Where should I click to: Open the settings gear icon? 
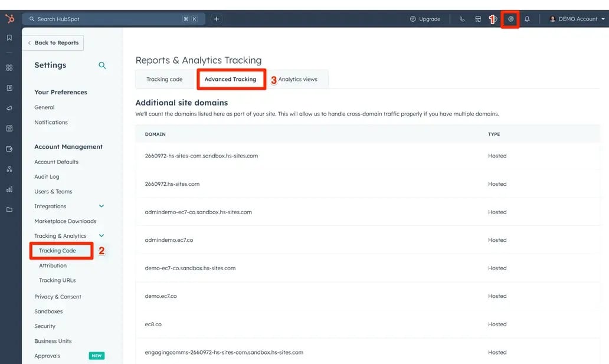click(510, 19)
